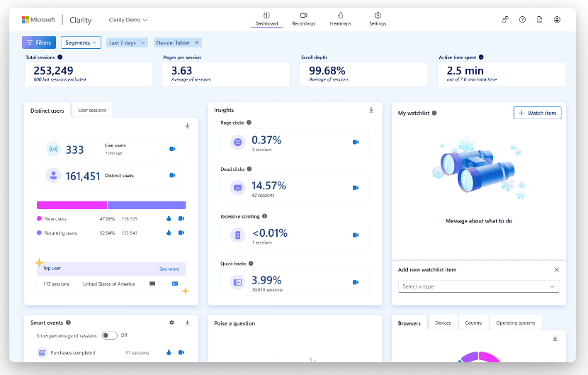Viewport: 588px width, 375px height.
Task: View Quick backs recordings
Action: [356, 282]
